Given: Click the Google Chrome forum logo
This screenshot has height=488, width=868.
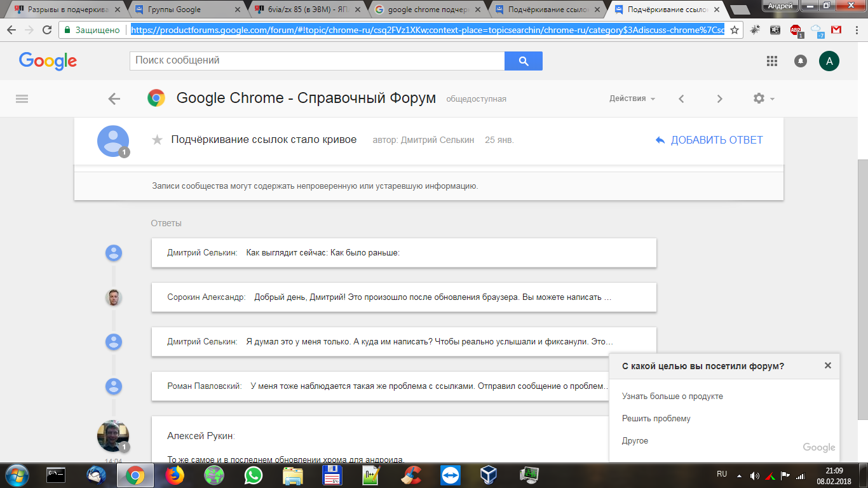Looking at the screenshot, I should [156, 98].
